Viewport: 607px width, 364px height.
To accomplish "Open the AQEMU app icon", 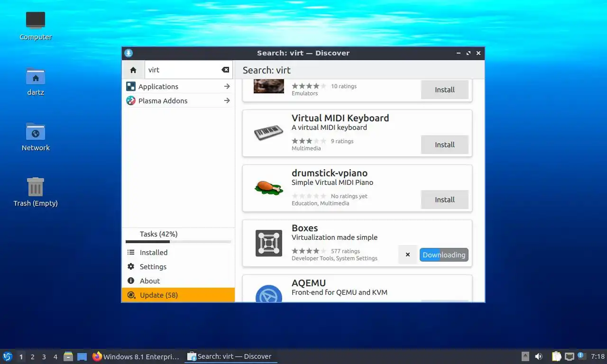I will click(269, 294).
